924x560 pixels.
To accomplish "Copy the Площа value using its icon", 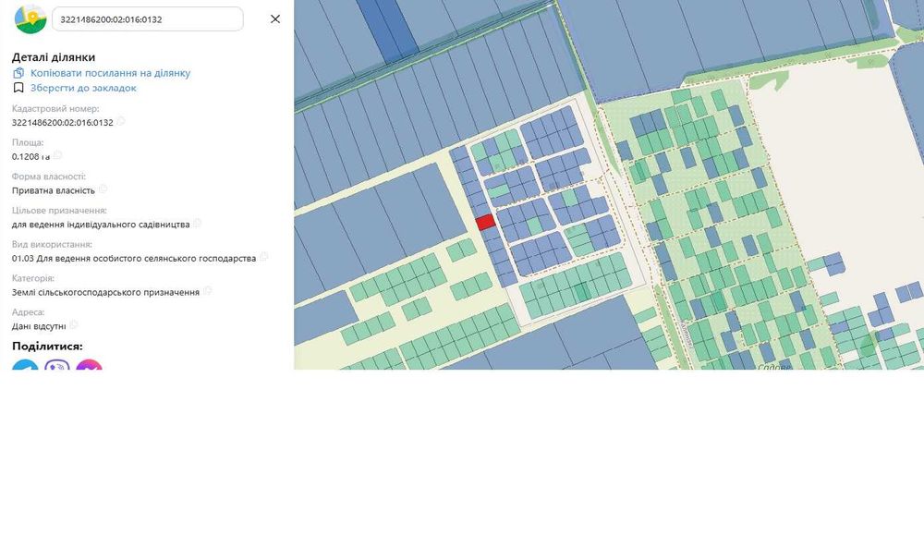I will click(58, 156).
